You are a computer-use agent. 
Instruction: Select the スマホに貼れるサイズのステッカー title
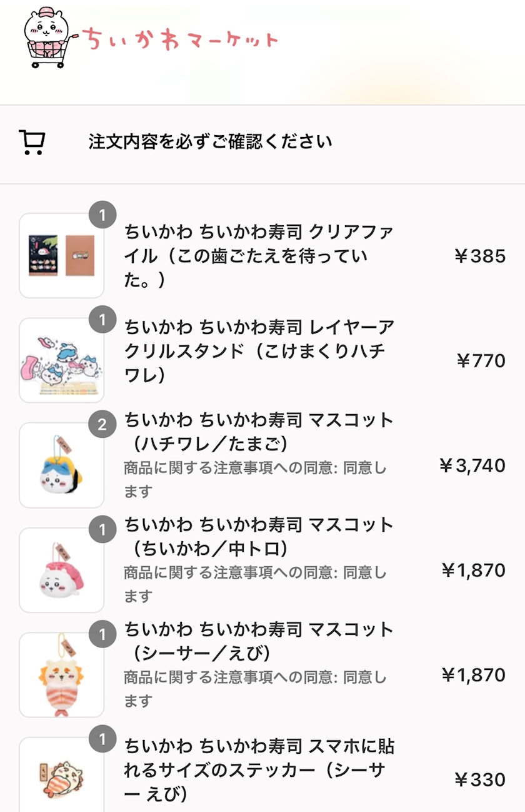(258, 770)
